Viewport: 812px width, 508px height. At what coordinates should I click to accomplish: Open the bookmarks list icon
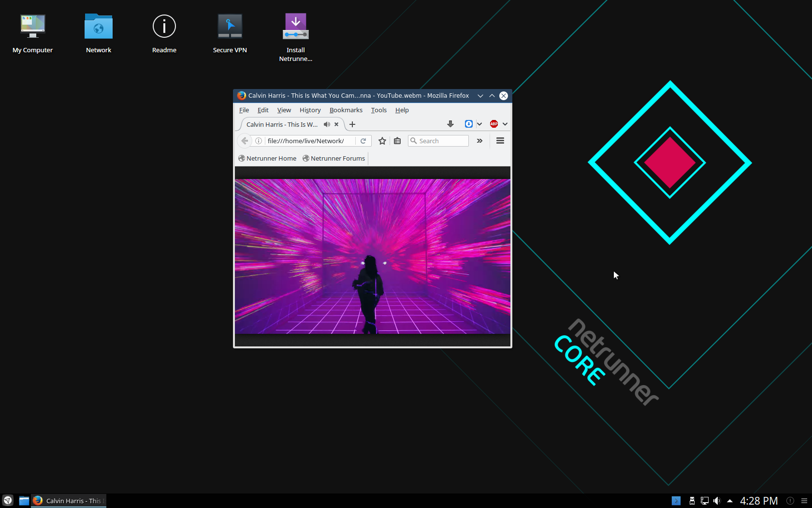point(397,141)
